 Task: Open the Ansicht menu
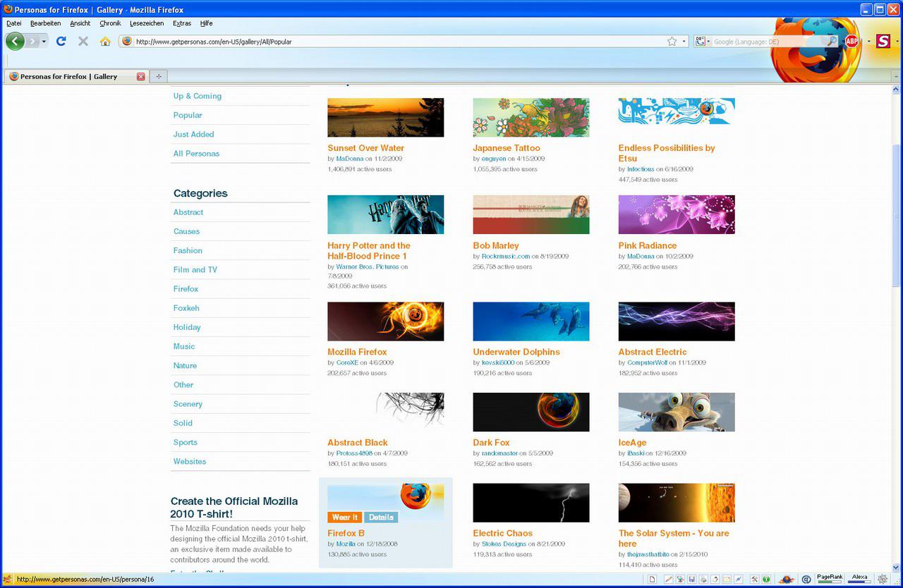[80, 23]
